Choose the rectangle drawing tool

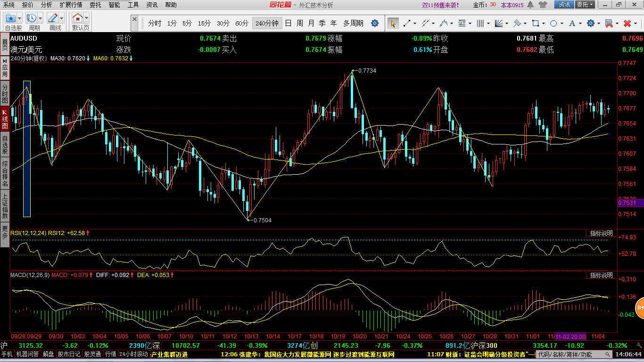535,23
